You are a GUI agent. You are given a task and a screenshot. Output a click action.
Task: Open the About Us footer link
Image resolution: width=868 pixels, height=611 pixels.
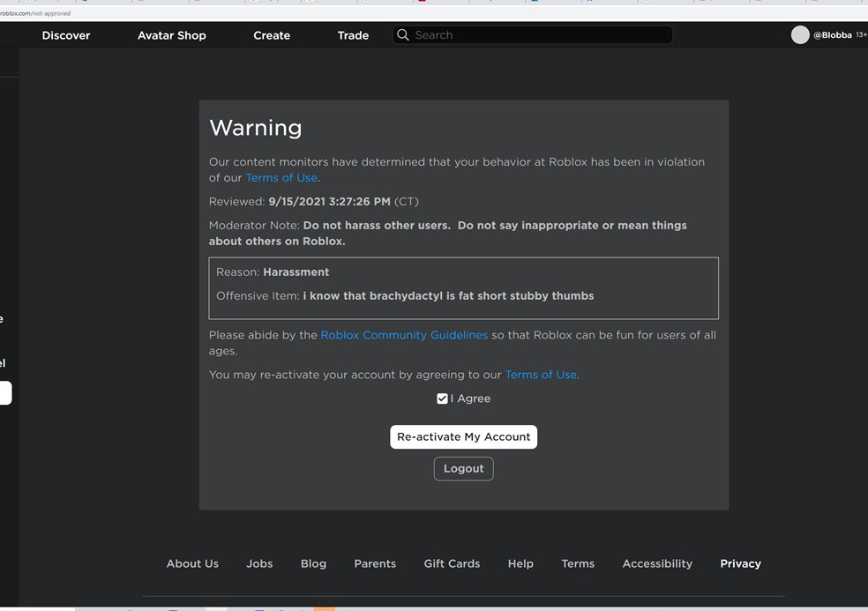point(192,563)
